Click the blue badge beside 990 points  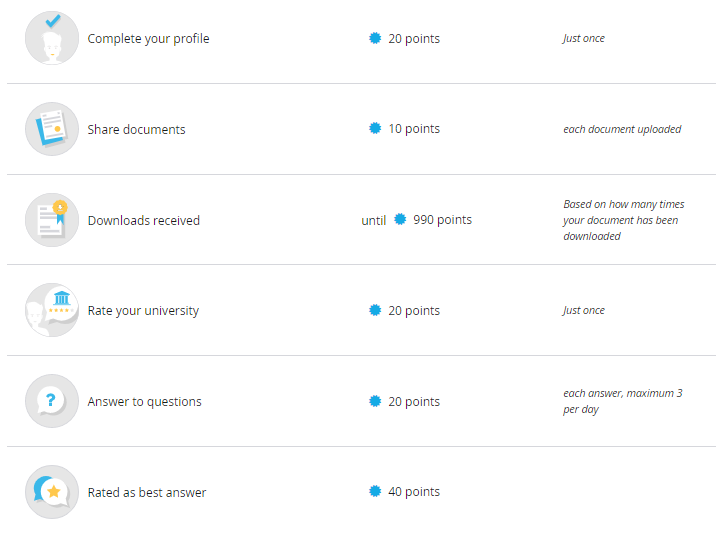point(400,219)
